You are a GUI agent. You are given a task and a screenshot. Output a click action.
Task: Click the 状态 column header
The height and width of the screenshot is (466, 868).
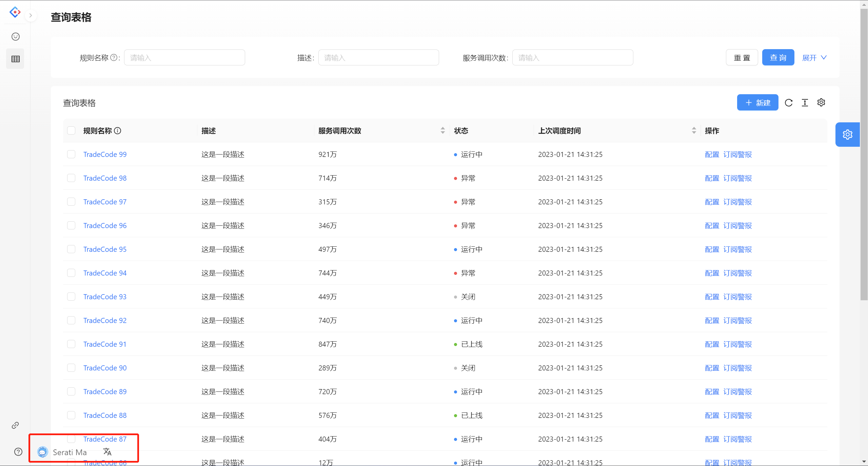tap(461, 130)
